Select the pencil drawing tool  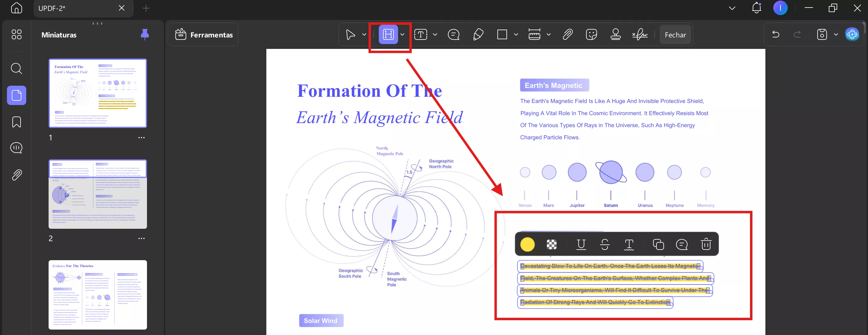click(x=478, y=34)
